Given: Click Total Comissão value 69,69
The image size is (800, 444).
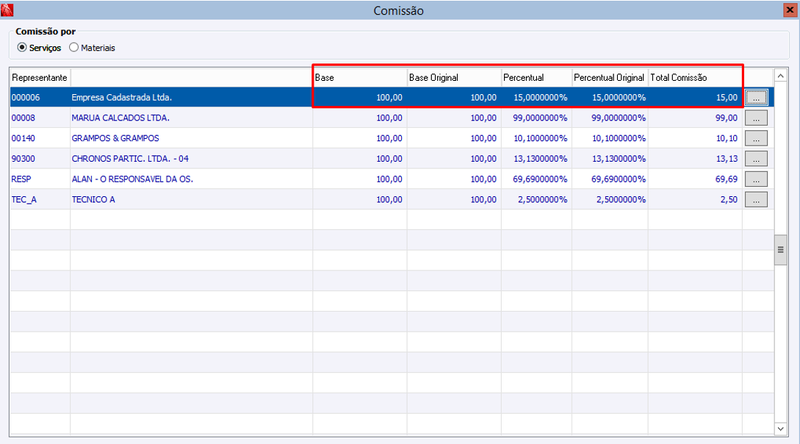Looking at the screenshot, I should tap(727, 179).
